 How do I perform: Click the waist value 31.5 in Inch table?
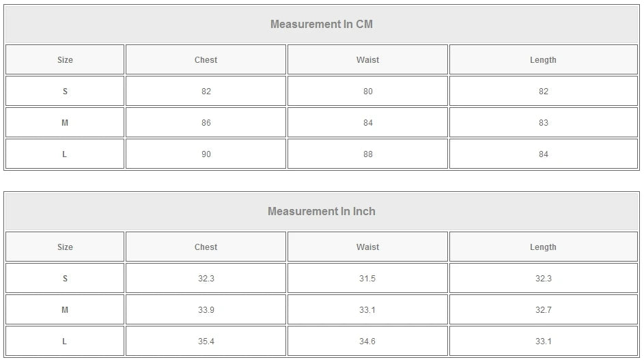coord(367,279)
